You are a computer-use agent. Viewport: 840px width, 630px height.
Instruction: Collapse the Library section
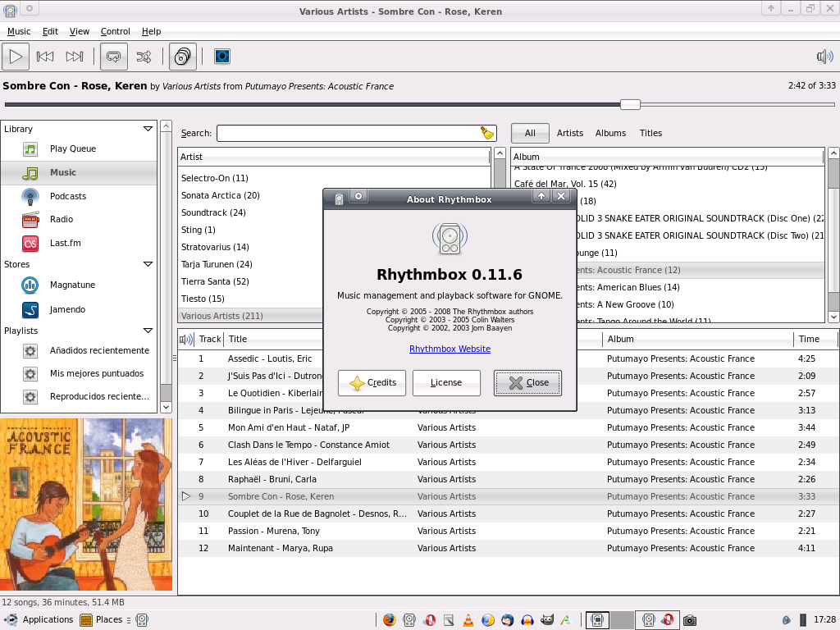[148, 129]
